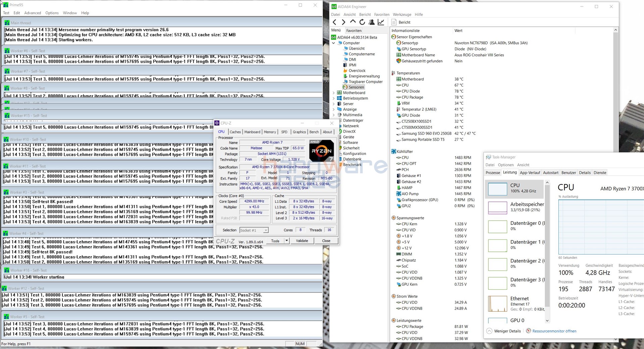The image size is (644, 349).
Task: Open the AIDA64 user profile icon
Action: point(371,22)
